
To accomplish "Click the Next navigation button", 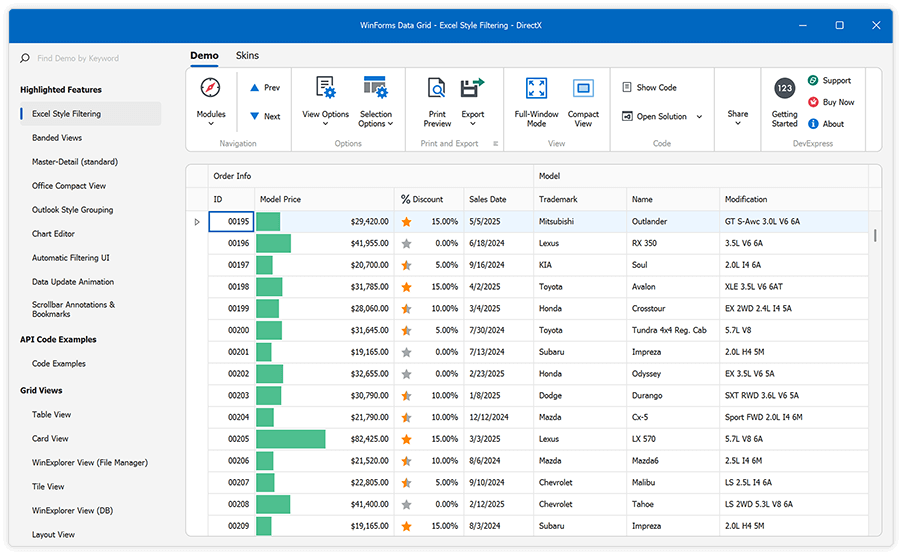I will point(265,116).
